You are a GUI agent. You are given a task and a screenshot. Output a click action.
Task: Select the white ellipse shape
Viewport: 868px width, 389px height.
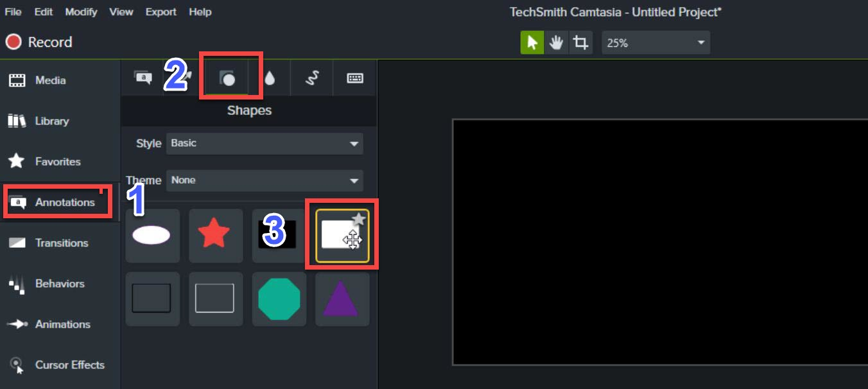point(152,236)
